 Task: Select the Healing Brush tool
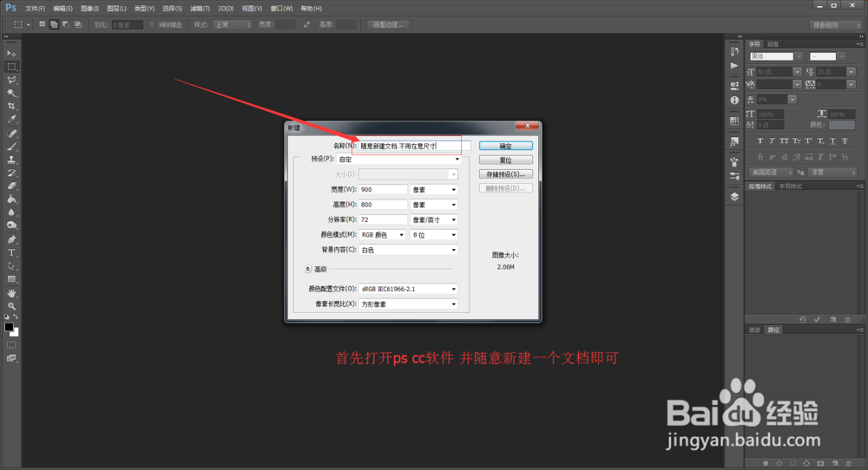coord(11,134)
